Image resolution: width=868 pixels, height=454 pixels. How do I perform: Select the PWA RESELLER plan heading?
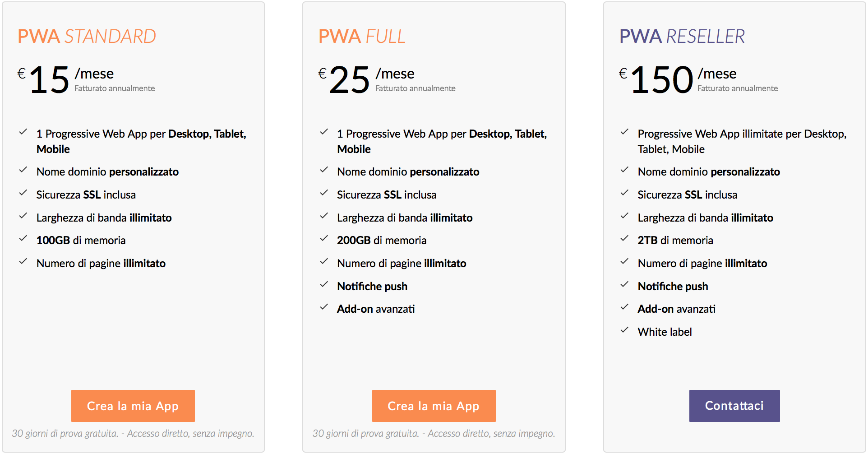682,37
